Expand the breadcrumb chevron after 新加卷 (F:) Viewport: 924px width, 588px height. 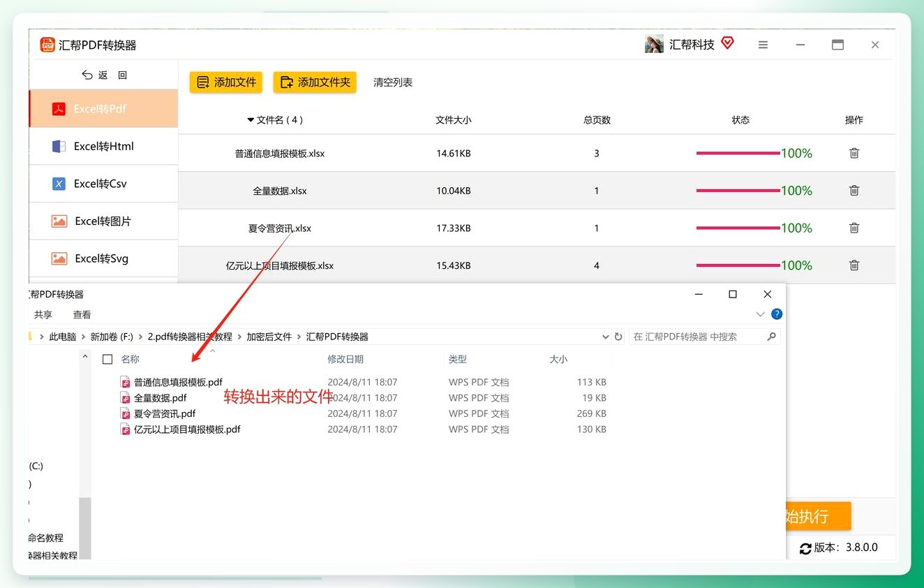coord(140,337)
